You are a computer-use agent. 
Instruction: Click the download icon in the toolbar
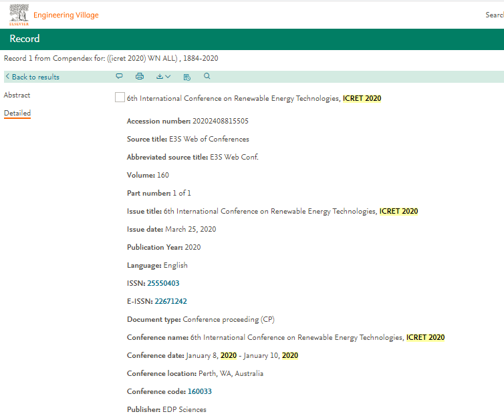(160, 76)
